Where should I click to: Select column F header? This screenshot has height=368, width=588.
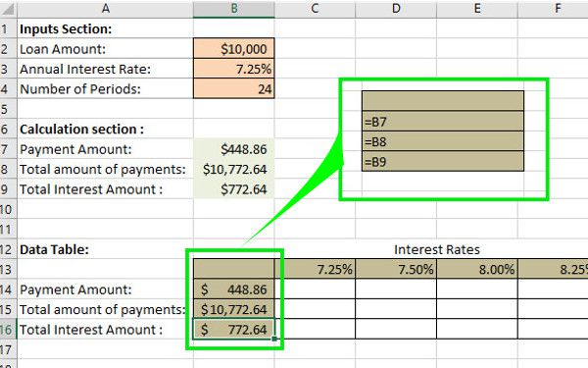(x=553, y=8)
